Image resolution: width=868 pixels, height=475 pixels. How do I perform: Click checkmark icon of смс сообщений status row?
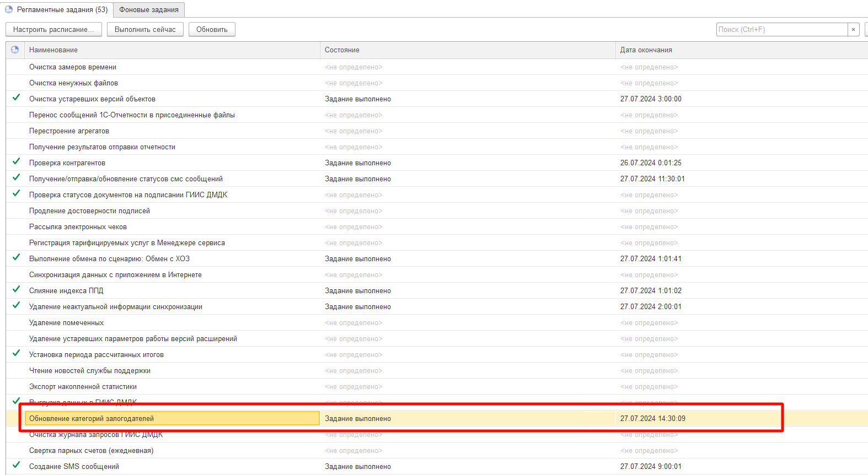[x=16, y=177]
